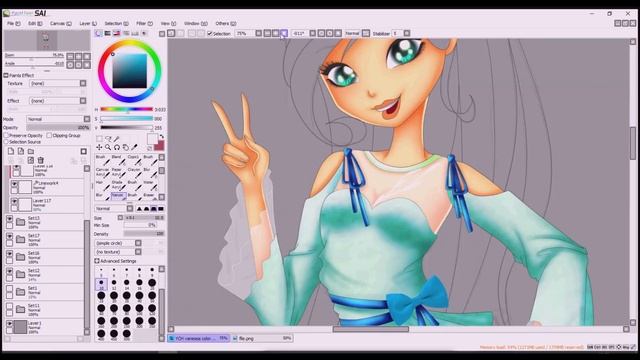
Task: Show the RGB sliders panel icon
Action: (108, 33)
